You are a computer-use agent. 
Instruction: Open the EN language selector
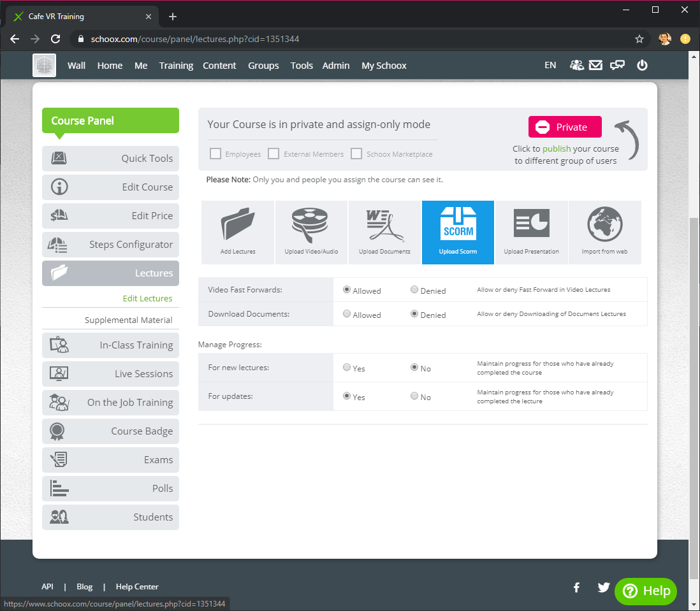[550, 65]
